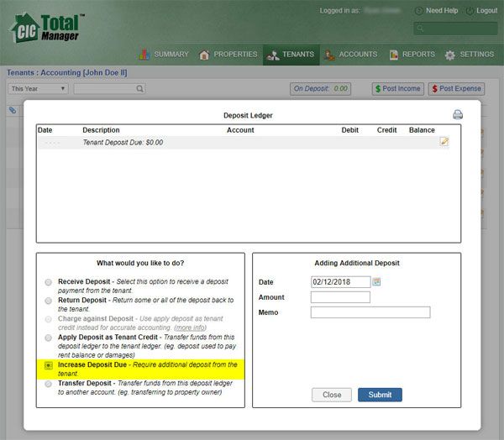Click the Post Expense button
504x440 pixels.
point(456,89)
